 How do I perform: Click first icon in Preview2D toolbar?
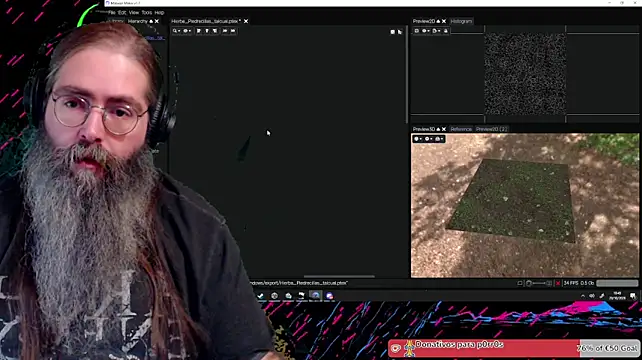coord(417,31)
